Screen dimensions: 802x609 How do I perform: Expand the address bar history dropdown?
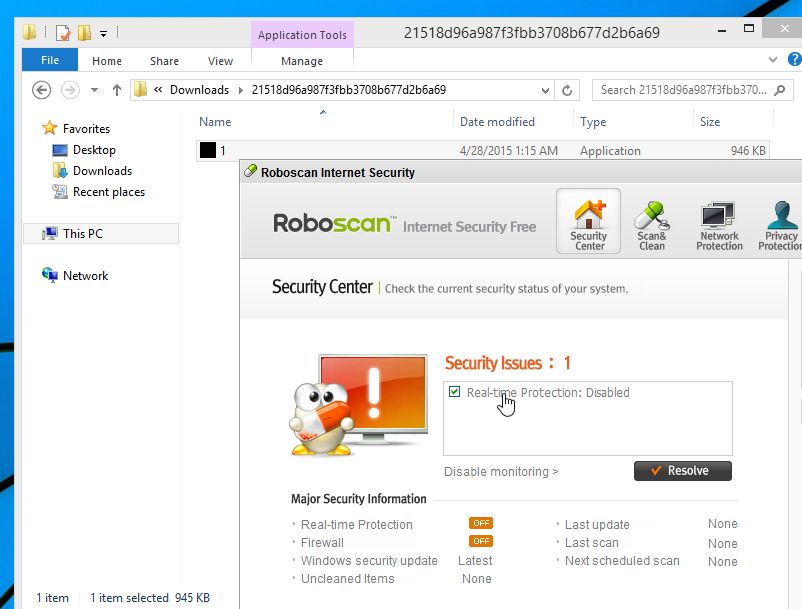545,91
